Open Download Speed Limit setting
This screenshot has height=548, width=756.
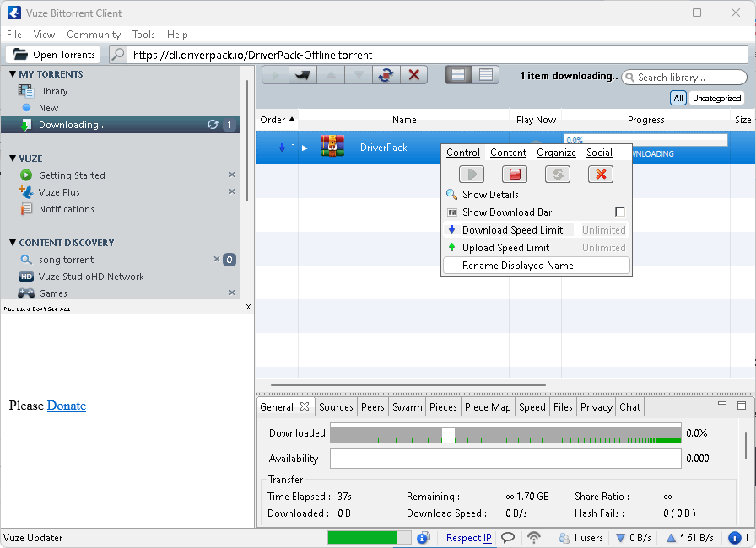pyautogui.click(x=537, y=229)
